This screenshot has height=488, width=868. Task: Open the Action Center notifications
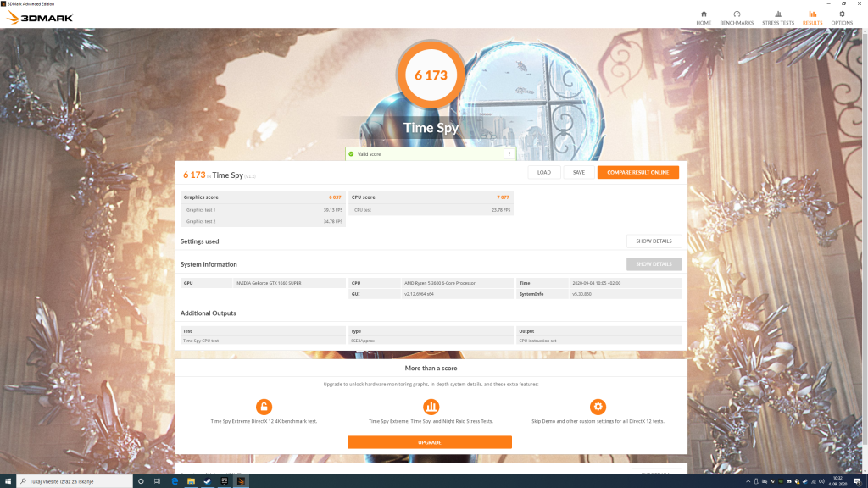857,481
